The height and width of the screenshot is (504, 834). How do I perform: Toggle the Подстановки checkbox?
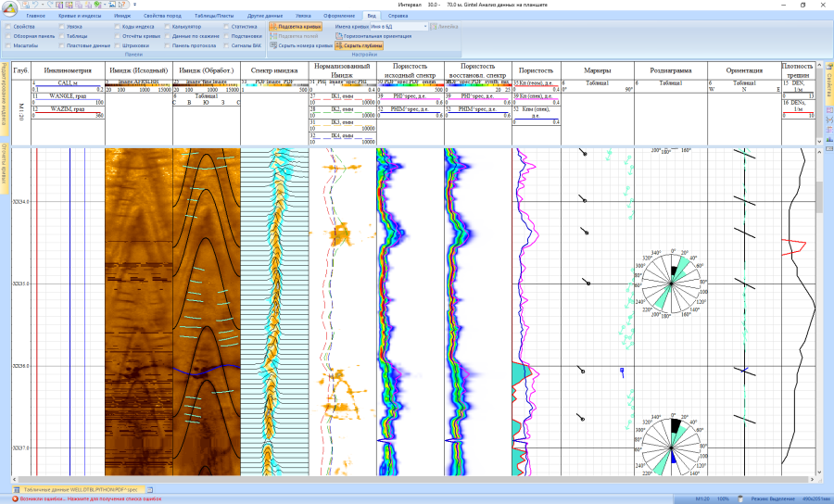click(227, 36)
